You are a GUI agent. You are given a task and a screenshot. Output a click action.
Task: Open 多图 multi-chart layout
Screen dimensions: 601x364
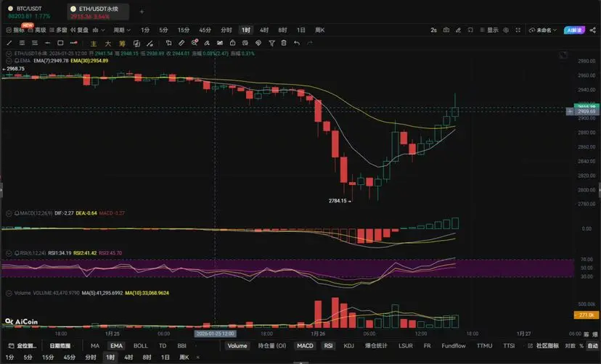click(x=58, y=30)
